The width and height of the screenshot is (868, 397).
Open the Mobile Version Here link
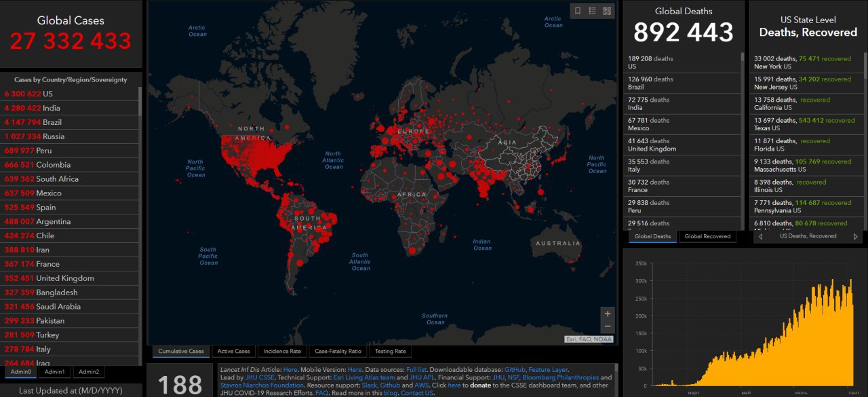tap(355, 369)
